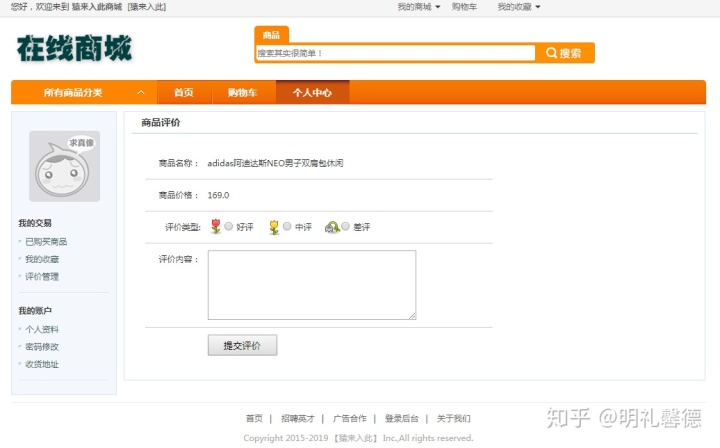Viewport: 720px width, 448px height.
Task: Select the 中评 radio button
Action: [x=287, y=226]
